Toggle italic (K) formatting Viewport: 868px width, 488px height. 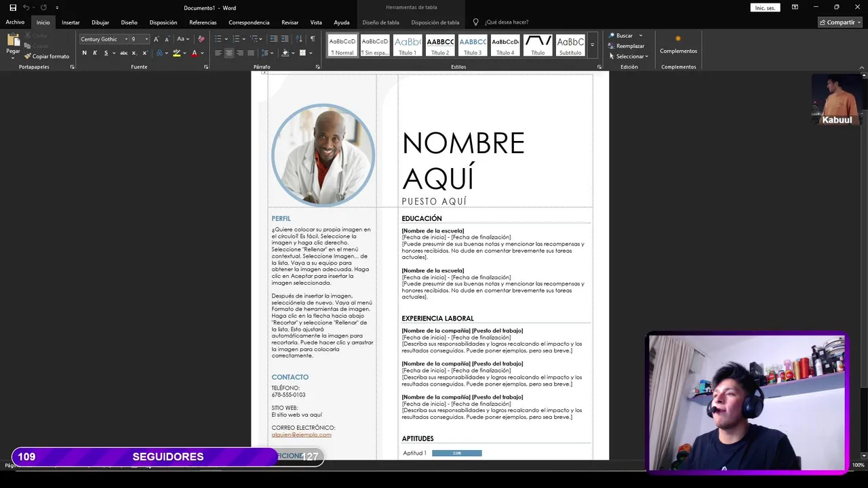95,53
